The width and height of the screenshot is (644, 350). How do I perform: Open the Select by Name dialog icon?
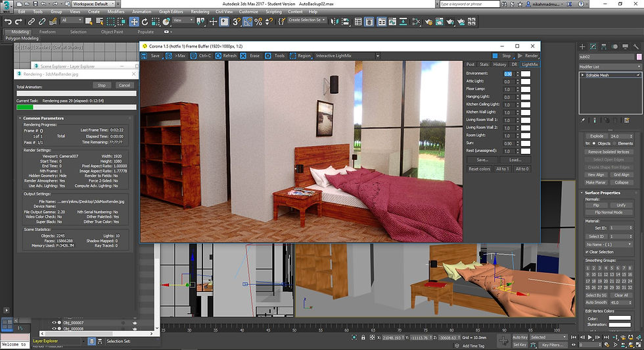[99, 22]
